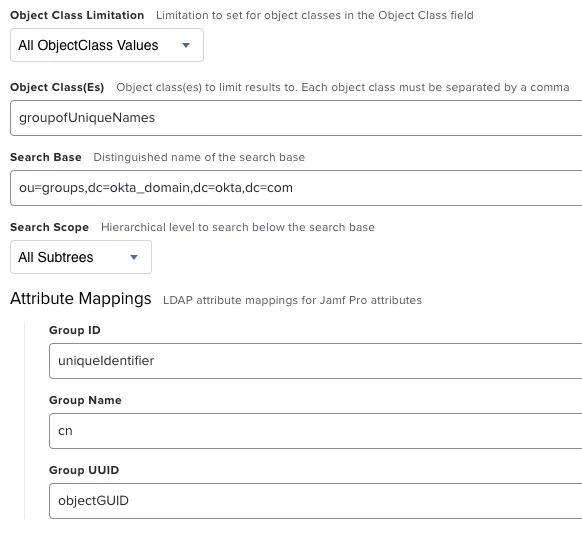Image resolution: width=582 pixels, height=552 pixels.
Task: Click the Group Name label
Action: [85, 400]
